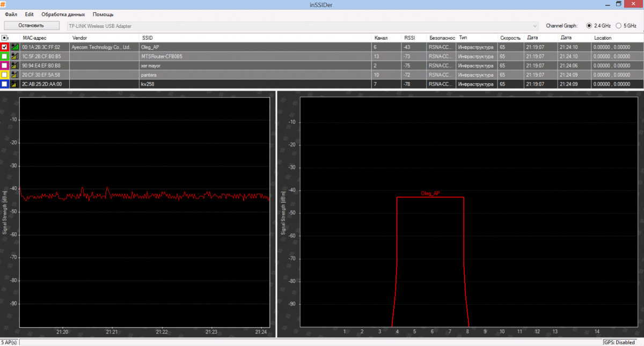Select the 5 GHz channel graph option
This screenshot has height=346, width=644.
pyautogui.click(x=619, y=25)
